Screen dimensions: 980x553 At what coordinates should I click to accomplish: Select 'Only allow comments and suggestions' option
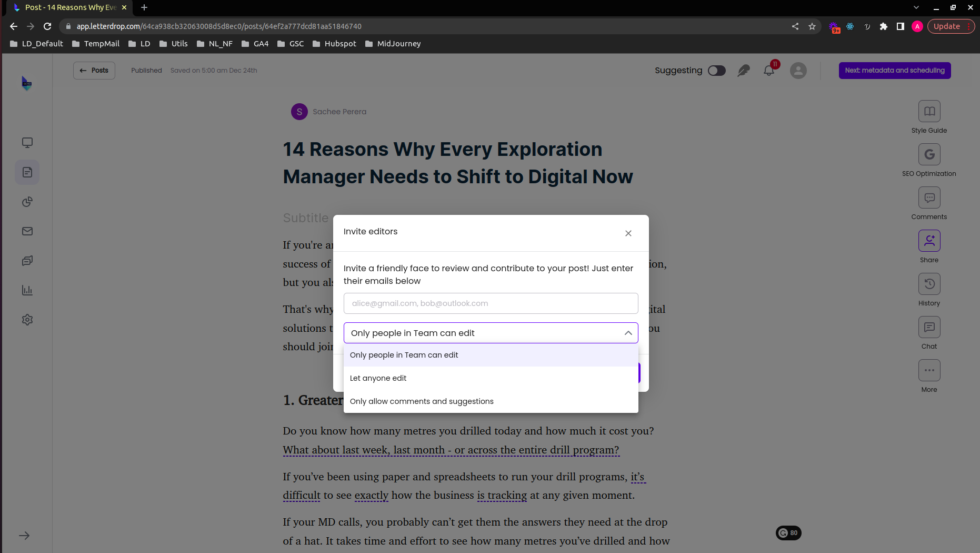pyautogui.click(x=491, y=401)
